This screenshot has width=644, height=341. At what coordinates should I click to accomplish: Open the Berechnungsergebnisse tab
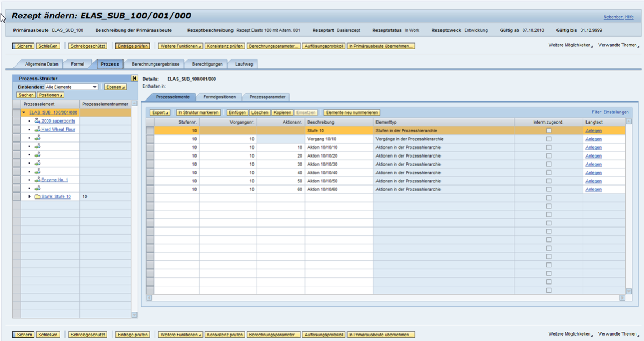tap(156, 63)
